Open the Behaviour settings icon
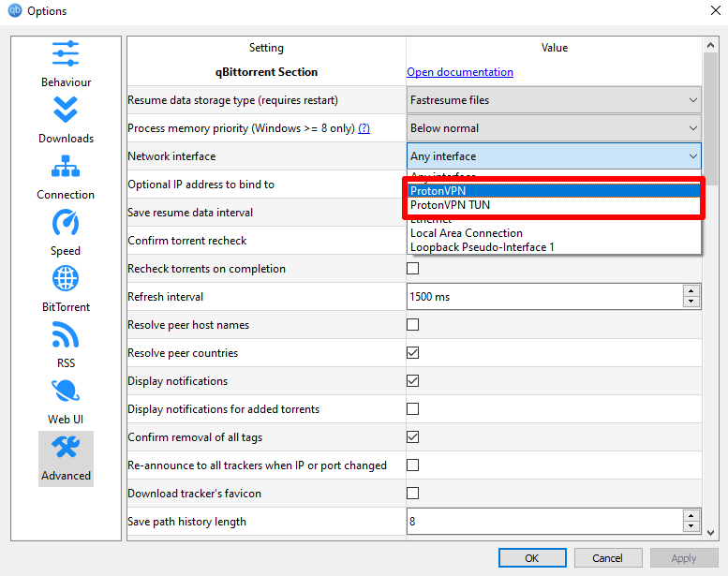Screen dimensions: 728x576 tap(66, 53)
